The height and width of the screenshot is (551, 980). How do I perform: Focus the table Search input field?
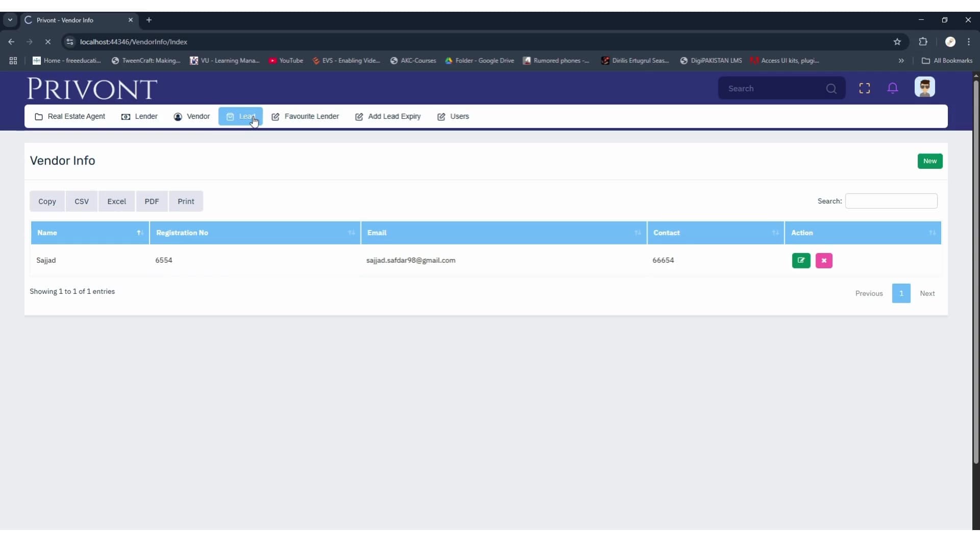tap(891, 201)
